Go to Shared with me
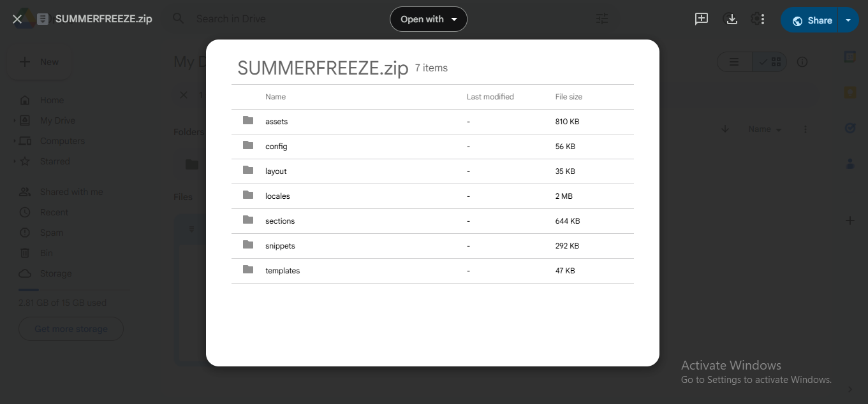Image resolution: width=868 pixels, height=404 pixels. coord(71,192)
